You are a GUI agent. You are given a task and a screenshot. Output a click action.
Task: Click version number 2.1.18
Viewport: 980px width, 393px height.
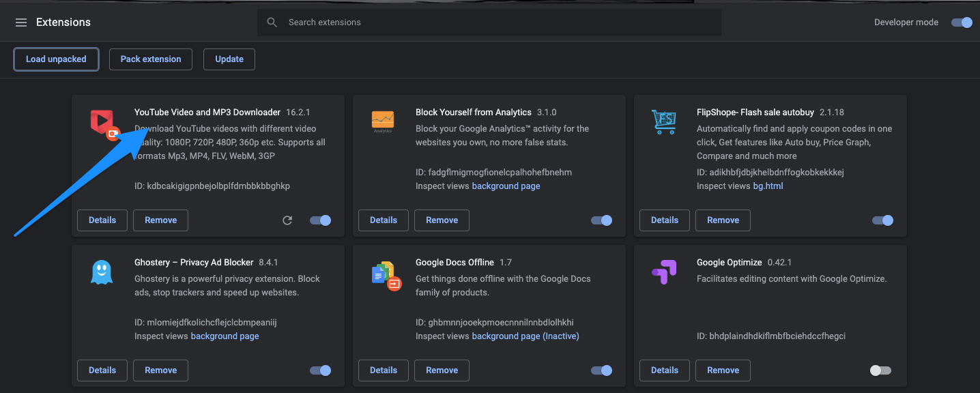tap(831, 113)
